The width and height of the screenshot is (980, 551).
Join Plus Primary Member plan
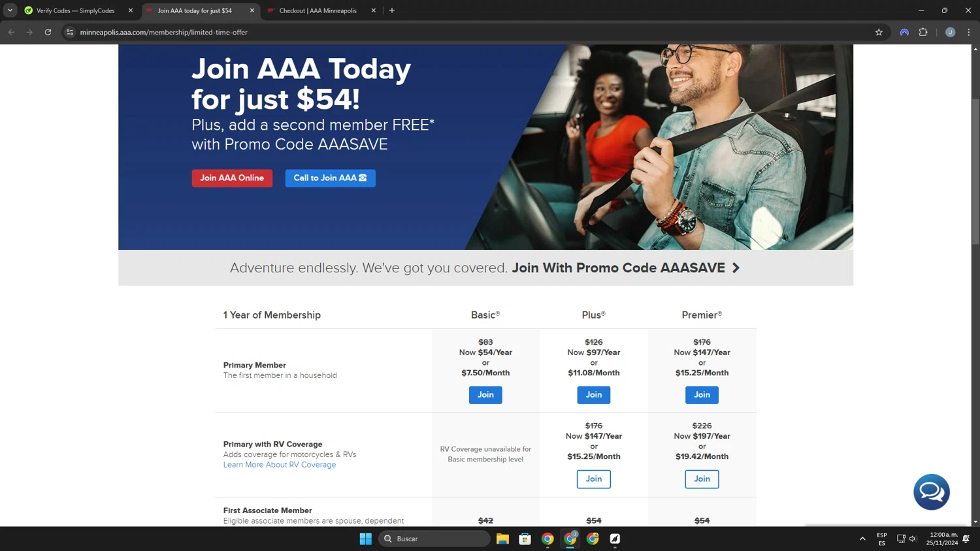[x=594, y=395]
